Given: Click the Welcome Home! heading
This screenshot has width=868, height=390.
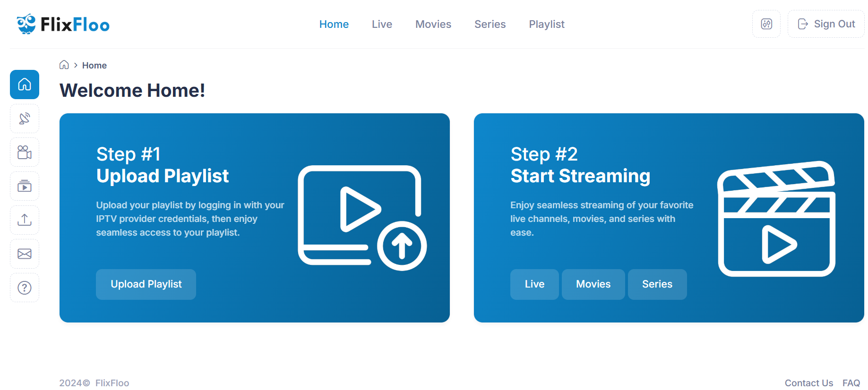Looking at the screenshot, I should coord(132,90).
